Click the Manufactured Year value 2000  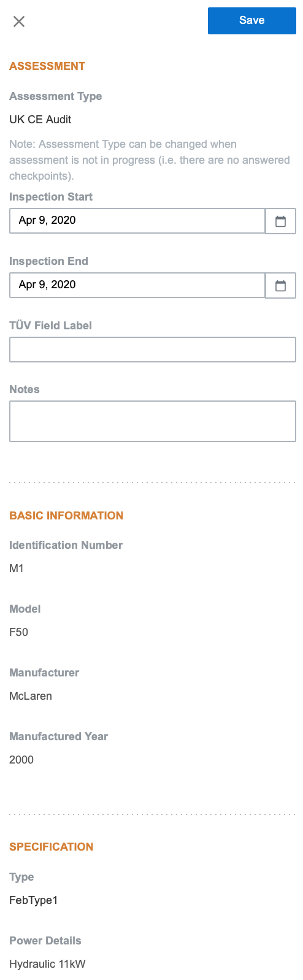(x=21, y=760)
